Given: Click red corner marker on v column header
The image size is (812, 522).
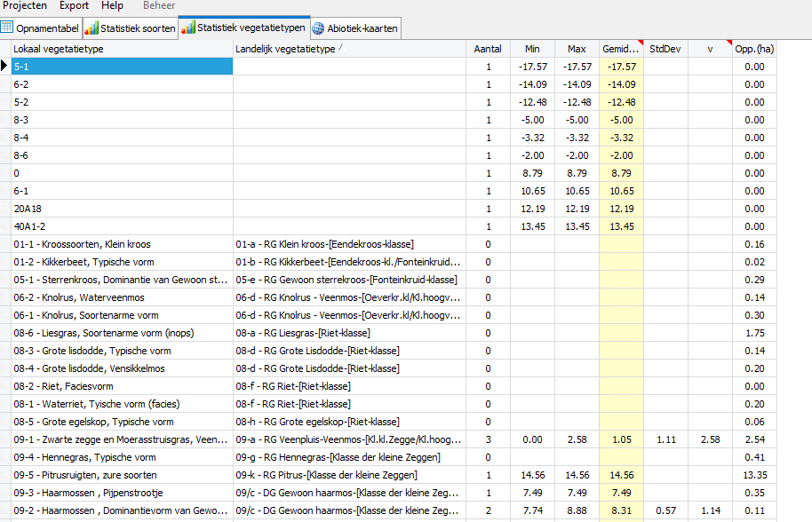Looking at the screenshot, I should (x=728, y=43).
